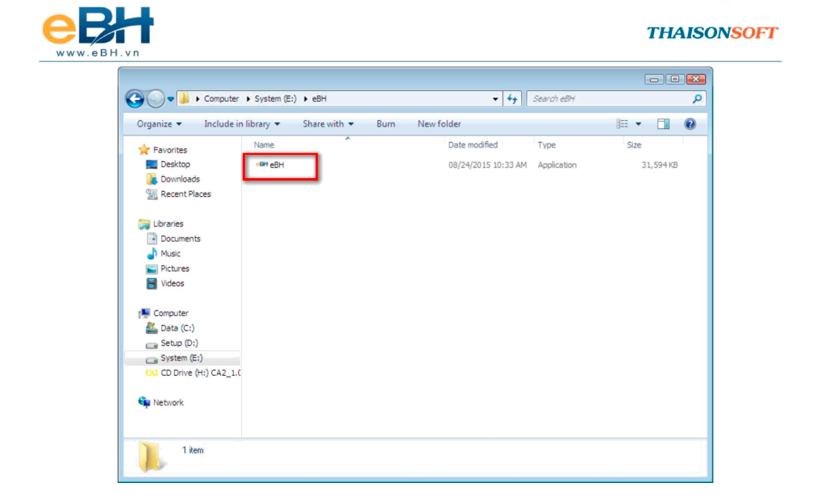This screenshot has height=504, width=817.
Task: Open the eBH application file
Action: [276, 165]
